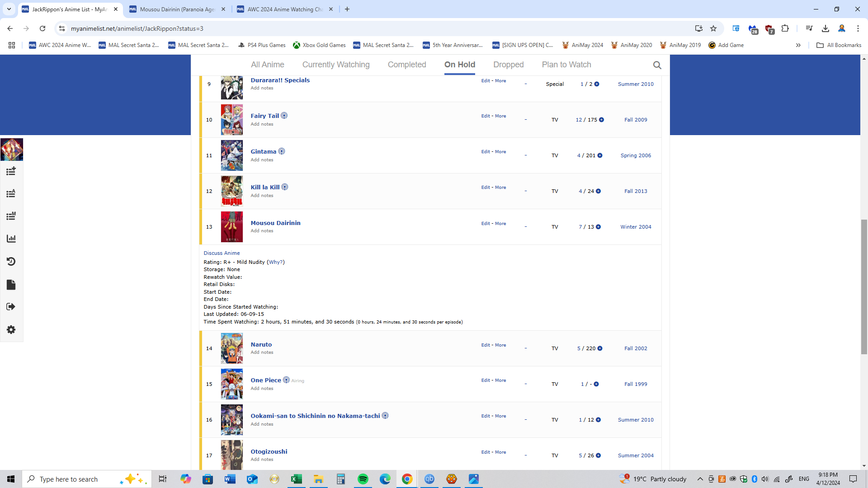Open Discuss Anime link
The image size is (868, 488).
click(x=222, y=253)
